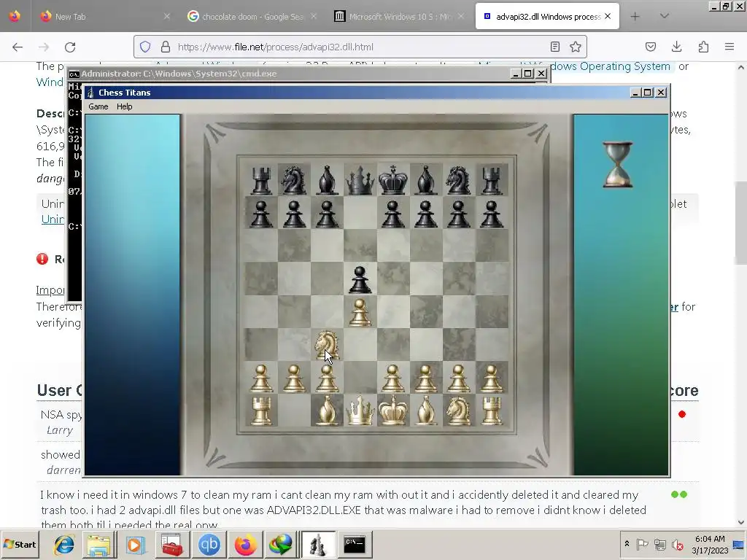Click the black king piece
This screenshot has width=747, height=560.
(392, 180)
